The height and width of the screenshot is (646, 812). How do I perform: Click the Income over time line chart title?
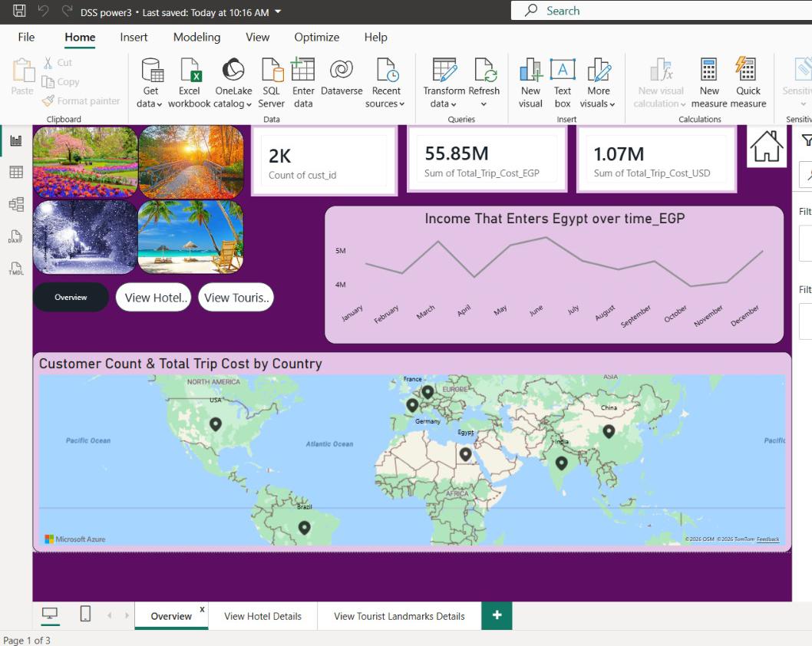click(x=555, y=219)
